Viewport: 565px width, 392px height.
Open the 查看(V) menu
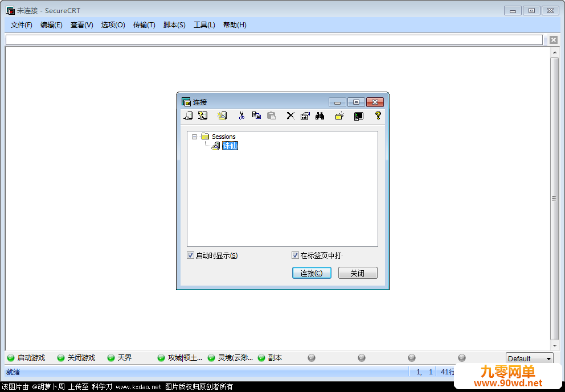[82, 25]
